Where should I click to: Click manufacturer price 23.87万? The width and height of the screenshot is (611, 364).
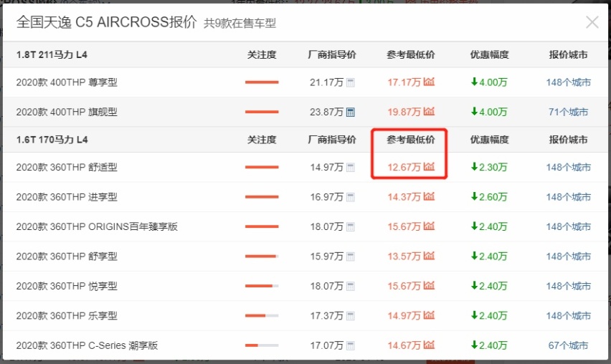tap(326, 112)
